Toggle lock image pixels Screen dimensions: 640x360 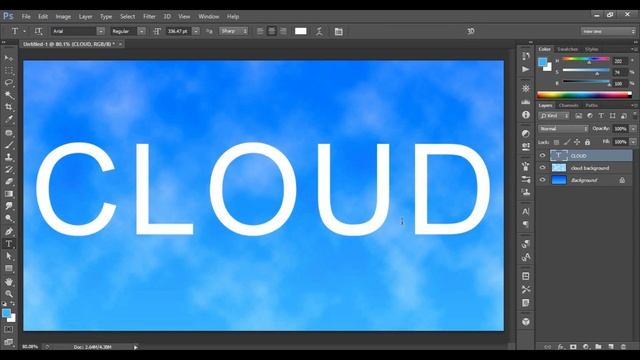tap(567, 142)
